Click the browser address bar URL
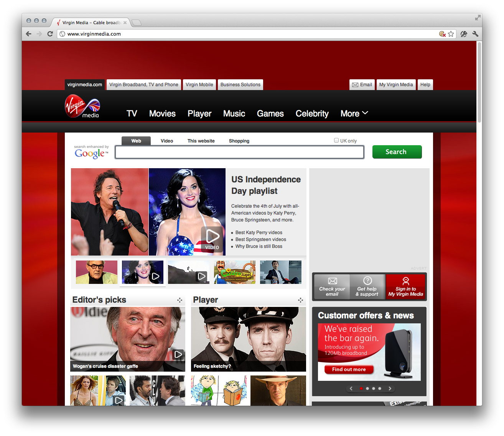The width and height of the screenshot is (504, 436). click(94, 34)
